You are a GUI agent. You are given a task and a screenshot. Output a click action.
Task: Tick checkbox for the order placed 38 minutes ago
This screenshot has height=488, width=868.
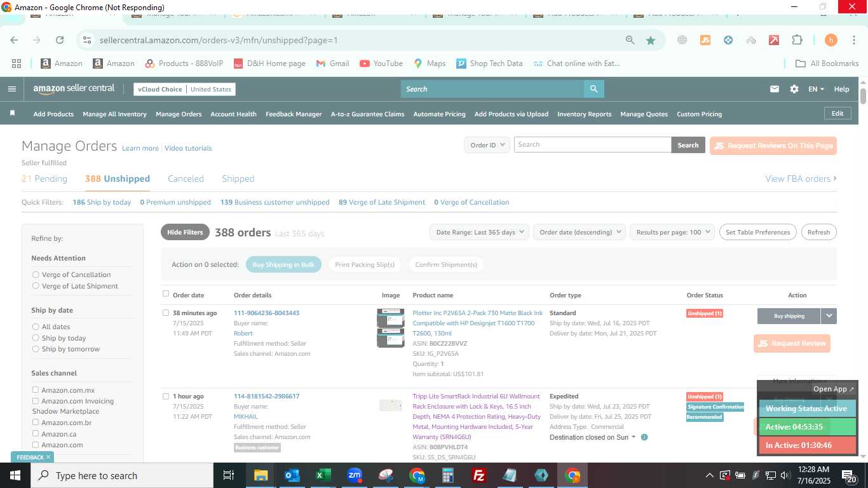click(x=166, y=313)
